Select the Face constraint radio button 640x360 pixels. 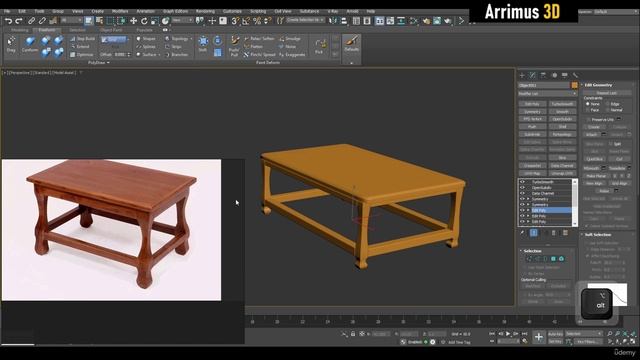pyautogui.click(x=588, y=110)
